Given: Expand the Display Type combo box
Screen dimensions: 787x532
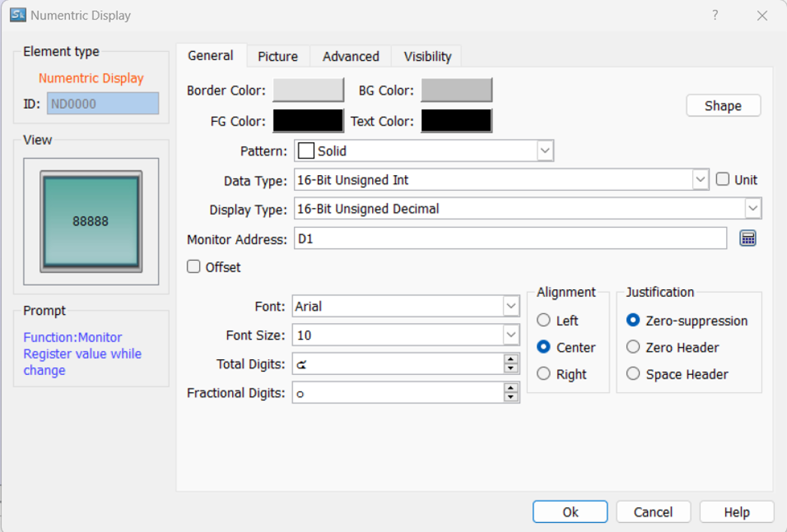Looking at the screenshot, I should click(752, 208).
